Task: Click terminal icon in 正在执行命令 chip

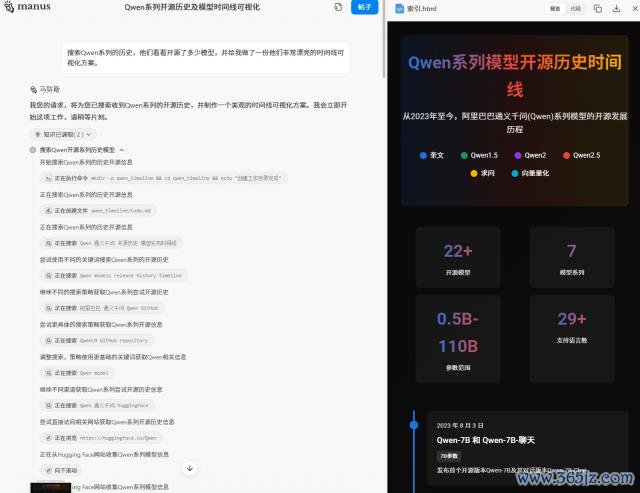Action: tap(48, 178)
